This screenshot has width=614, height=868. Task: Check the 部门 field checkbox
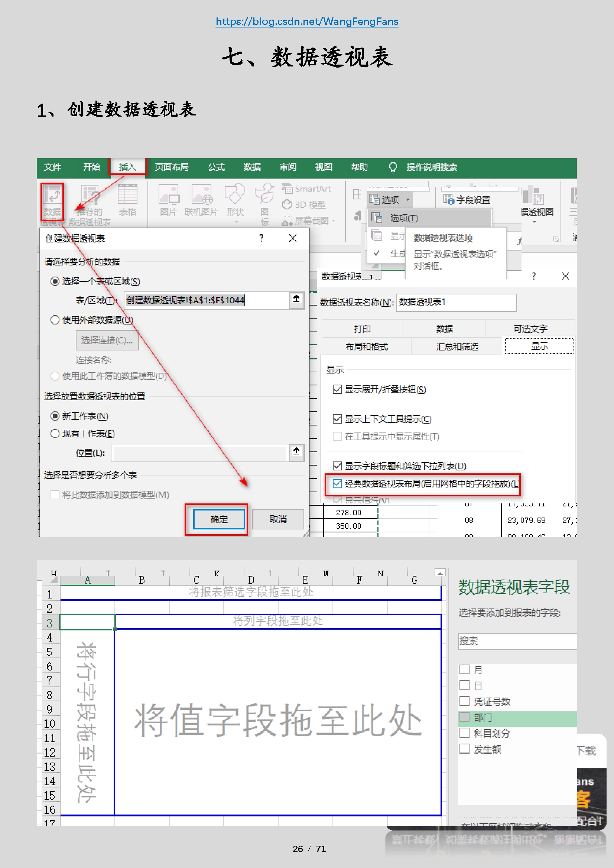(465, 717)
